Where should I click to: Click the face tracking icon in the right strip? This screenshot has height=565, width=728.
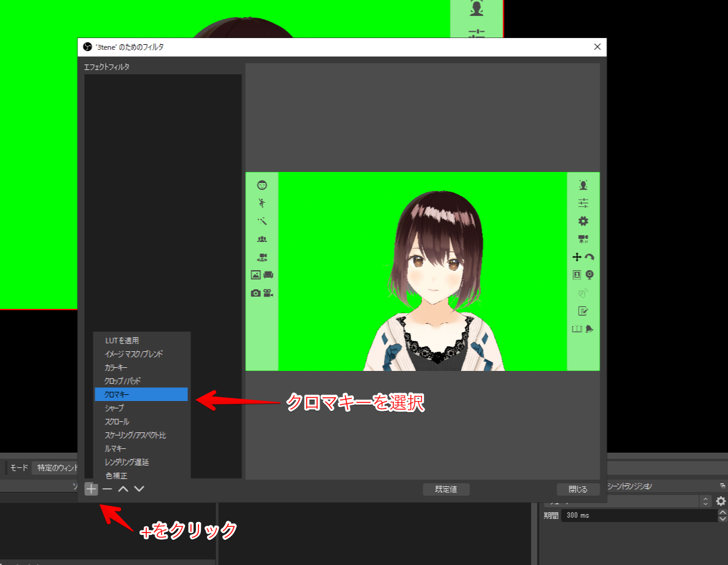(x=583, y=184)
